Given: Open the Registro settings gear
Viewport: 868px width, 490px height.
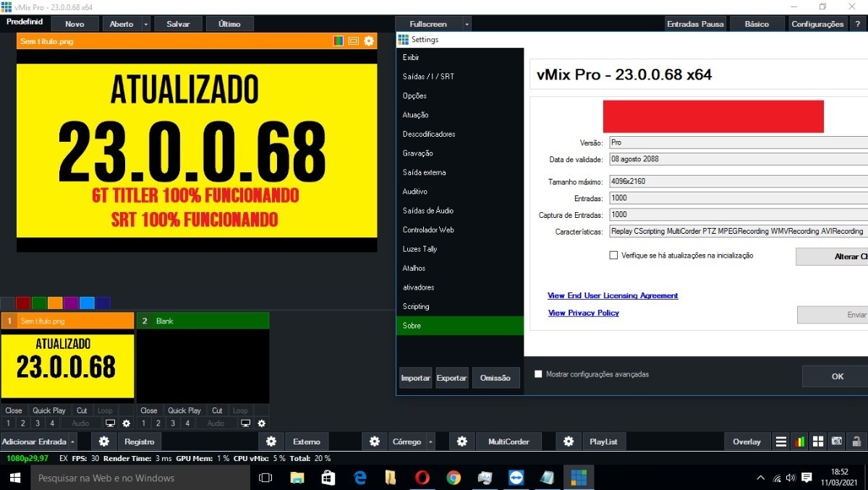Looking at the screenshot, I should [x=104, y=442].
